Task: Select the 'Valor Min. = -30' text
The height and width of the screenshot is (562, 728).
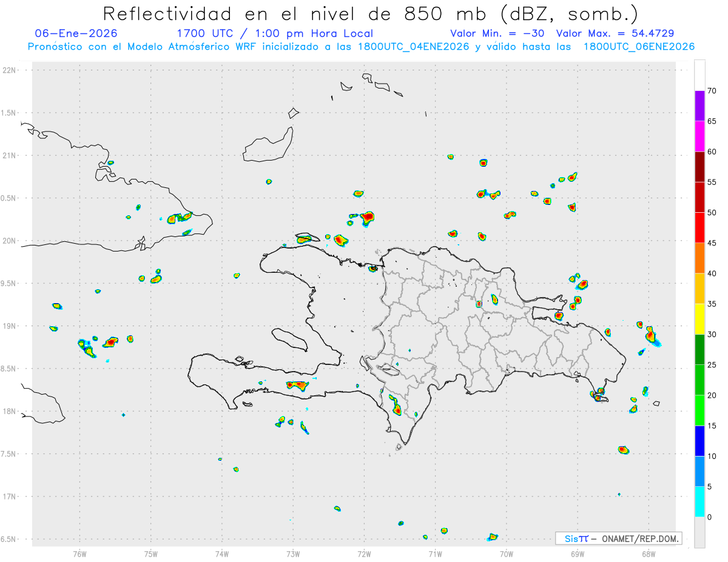Action: coord(499,33)
